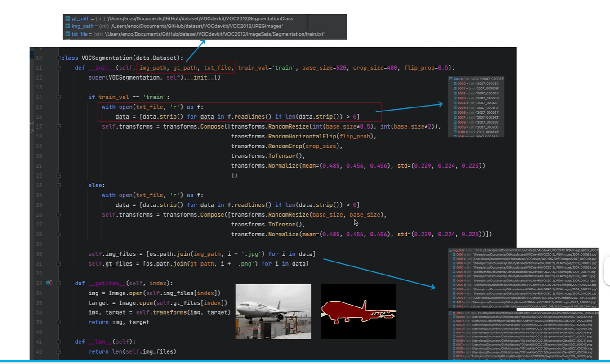Click the img_path variable icon in debugger
This screenshot has height=364, width=610.
[68, 26]
